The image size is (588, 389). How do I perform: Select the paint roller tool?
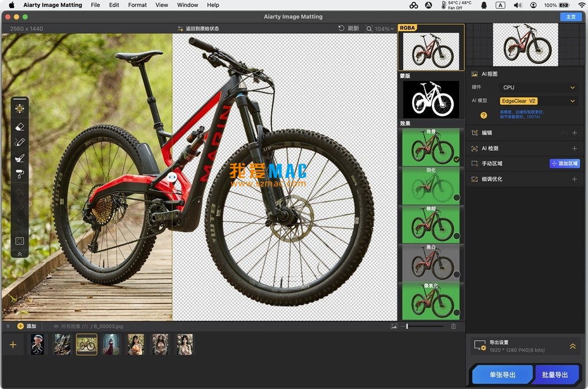pos(20,174)
